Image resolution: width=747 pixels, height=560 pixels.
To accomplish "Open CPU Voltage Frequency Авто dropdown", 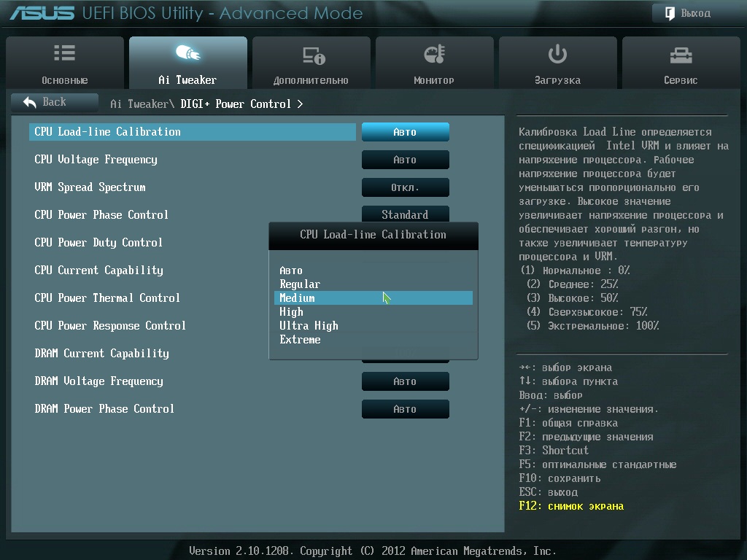I will pyautogui.click(x=406, y=160).
